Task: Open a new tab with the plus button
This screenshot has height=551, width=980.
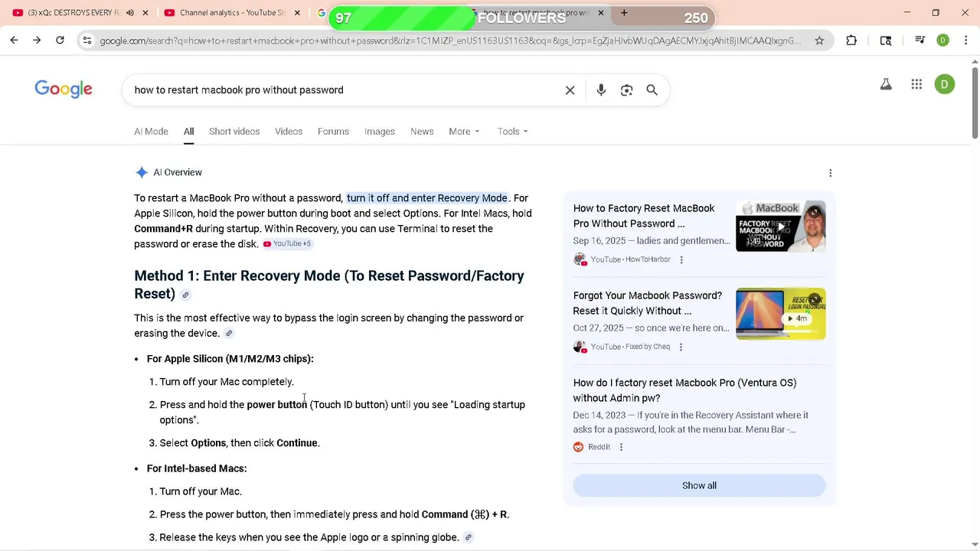Action: pos(624,13)
